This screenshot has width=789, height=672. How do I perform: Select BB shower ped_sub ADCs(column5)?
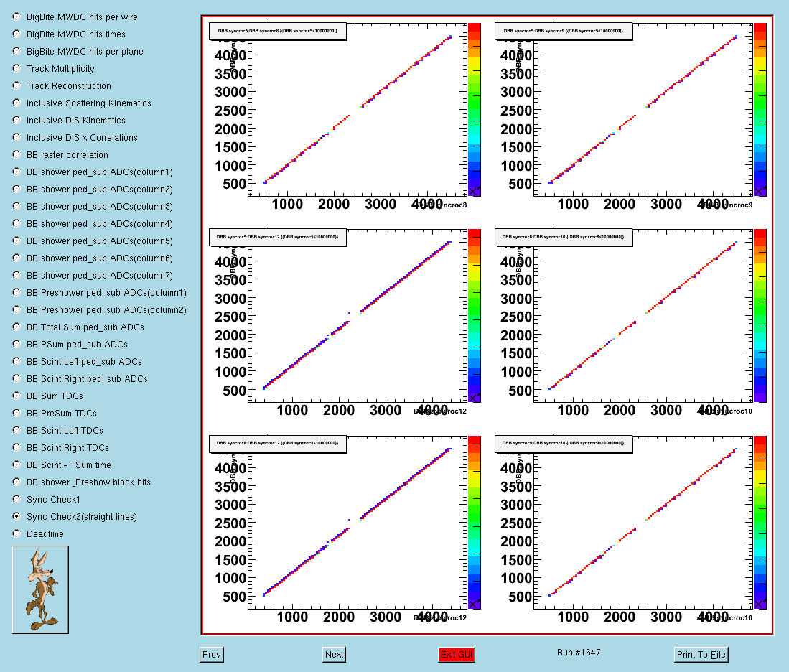(x=17, y=241)
